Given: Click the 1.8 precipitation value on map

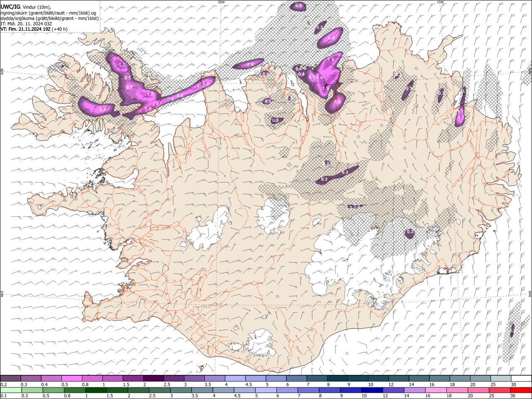Looking at the screenshot, I should tap(331, 60).
